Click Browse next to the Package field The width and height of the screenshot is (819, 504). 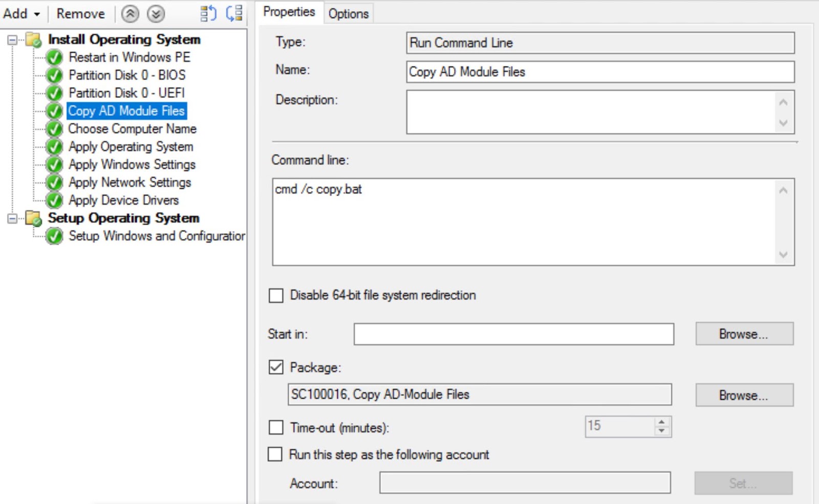[744, 395]
